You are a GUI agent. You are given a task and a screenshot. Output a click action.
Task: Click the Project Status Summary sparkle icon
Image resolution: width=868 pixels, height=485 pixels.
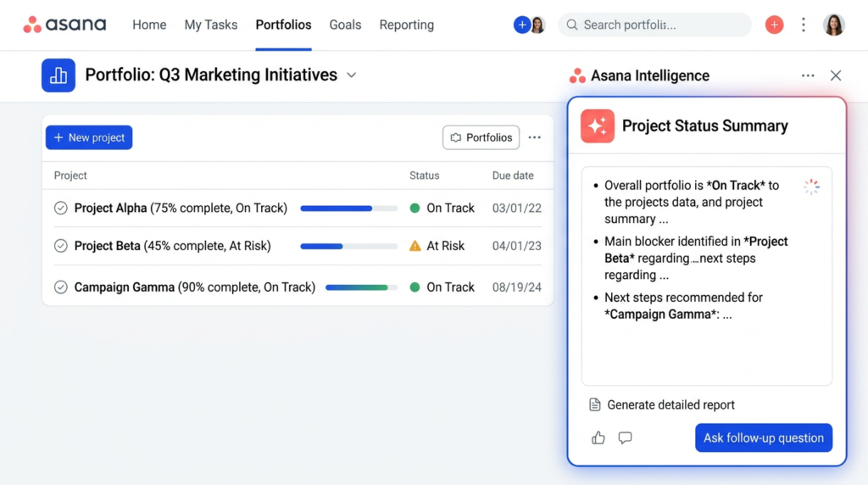click(598, 126)
